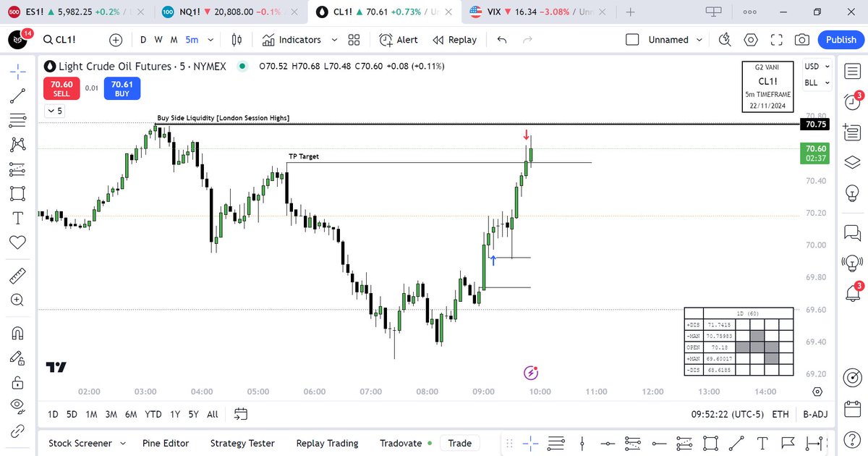The height and width of the screenshot is (456, 868).
Task: Switch to the NQ1! chart tab
Action: tap(231, 11)
